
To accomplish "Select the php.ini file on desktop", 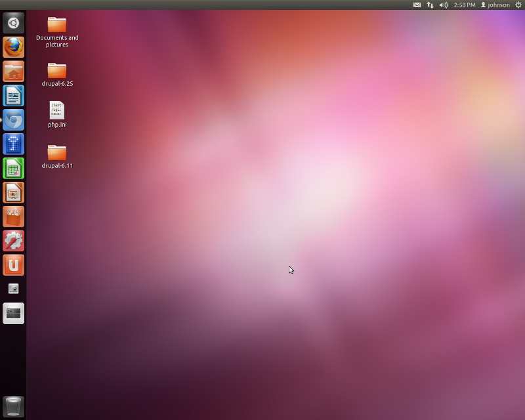I will click(57, 110).
